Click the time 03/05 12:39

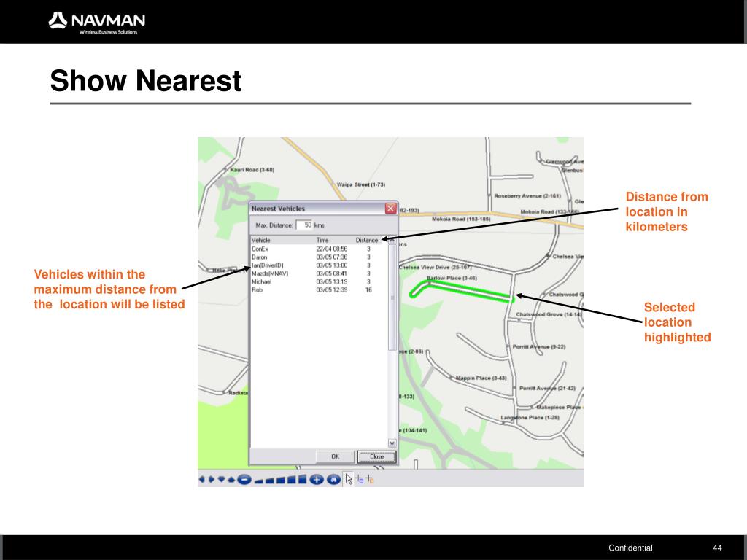click(332, 290)
